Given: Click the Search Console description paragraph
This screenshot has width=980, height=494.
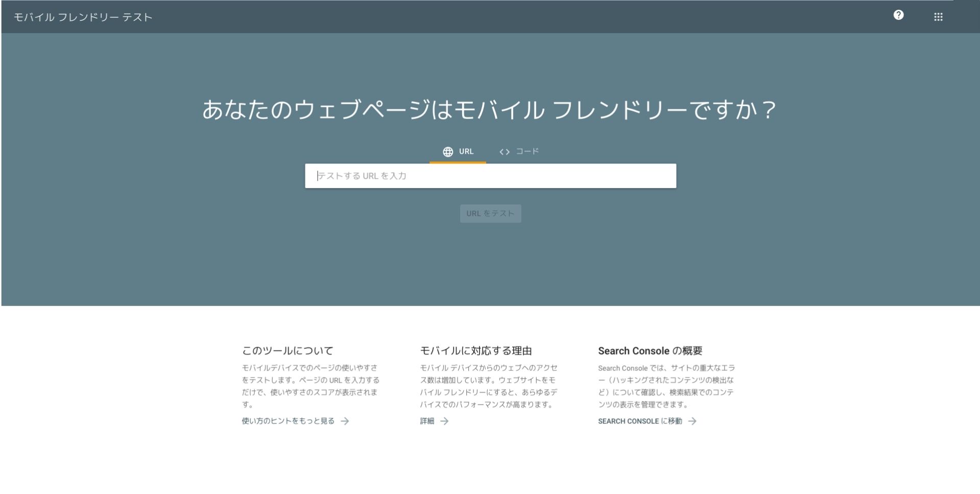Looking at the screenshot, I should [x=666, y=386].
